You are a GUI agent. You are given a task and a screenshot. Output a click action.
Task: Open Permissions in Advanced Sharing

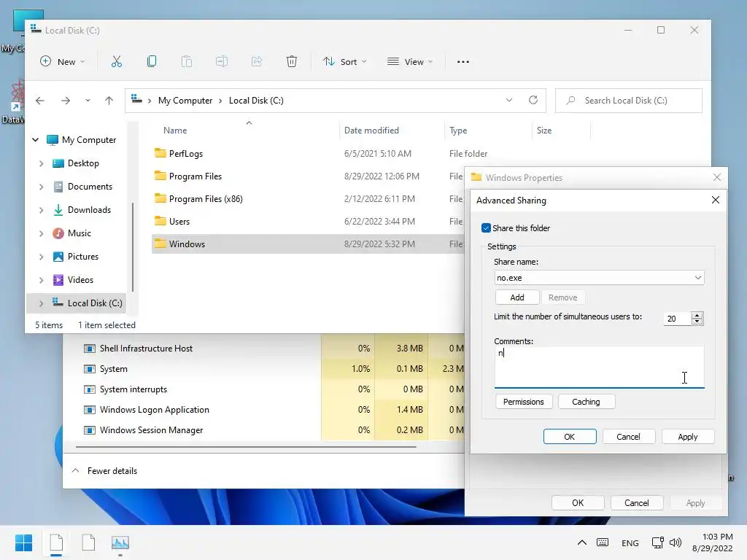click(524, 402)
